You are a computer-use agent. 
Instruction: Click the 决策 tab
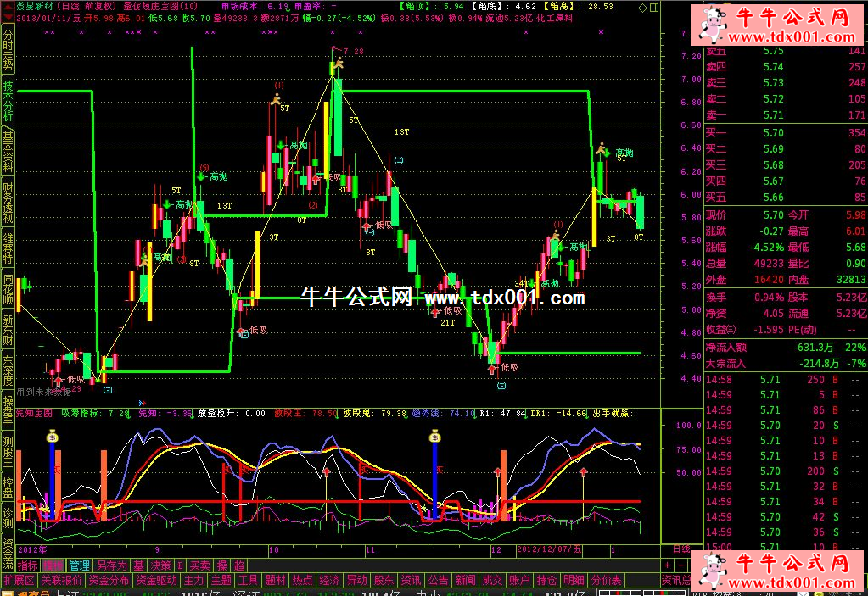161,565
